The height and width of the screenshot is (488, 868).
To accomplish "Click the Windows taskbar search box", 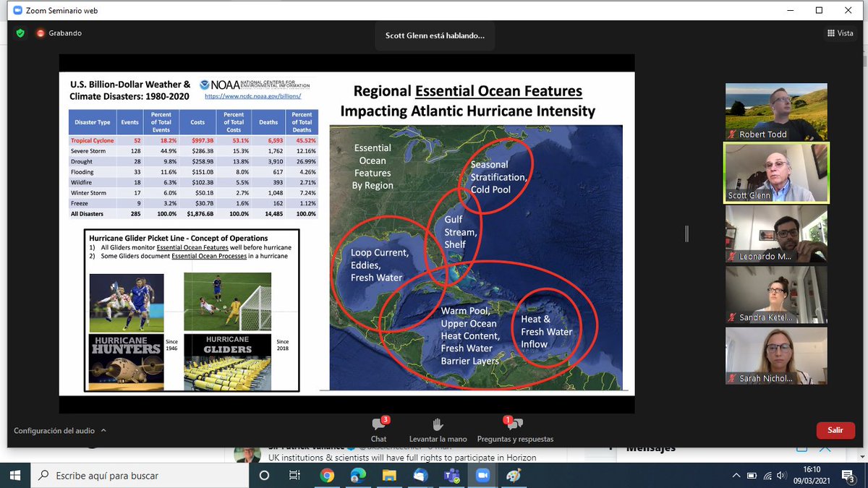I will (141, 475).
